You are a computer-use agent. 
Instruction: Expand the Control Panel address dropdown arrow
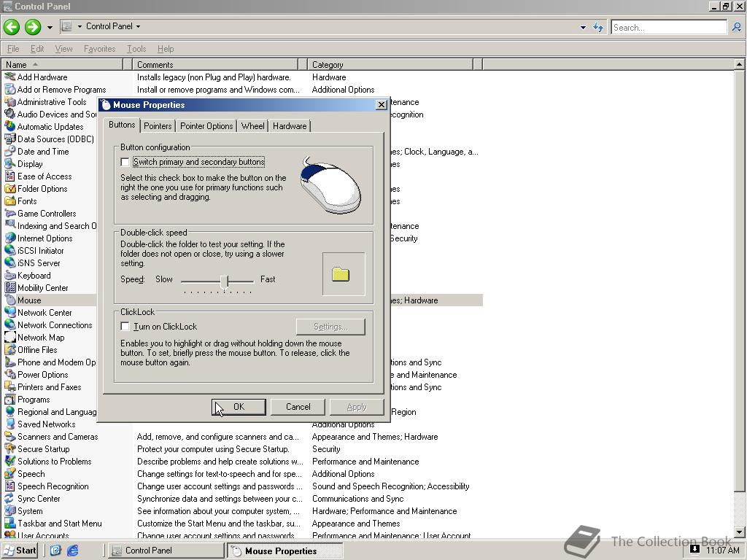tap(138, 26)
